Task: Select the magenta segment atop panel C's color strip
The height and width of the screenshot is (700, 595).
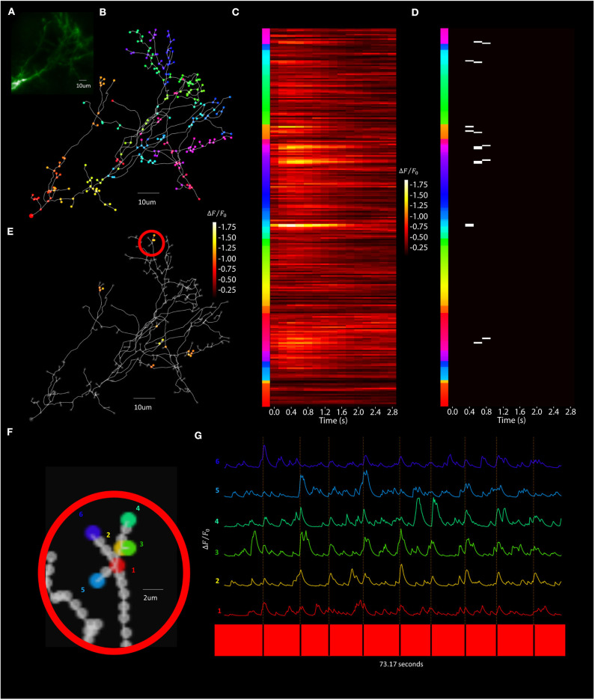Action: tap(266, 35)
